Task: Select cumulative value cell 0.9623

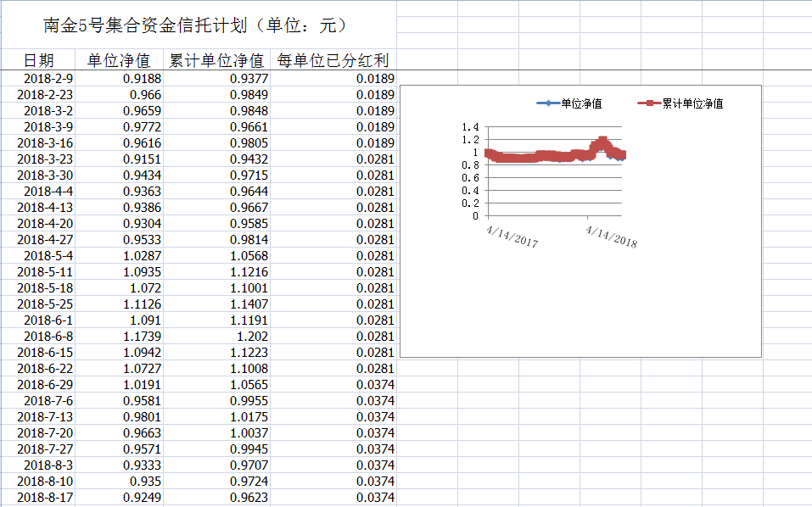Action: 216,497
